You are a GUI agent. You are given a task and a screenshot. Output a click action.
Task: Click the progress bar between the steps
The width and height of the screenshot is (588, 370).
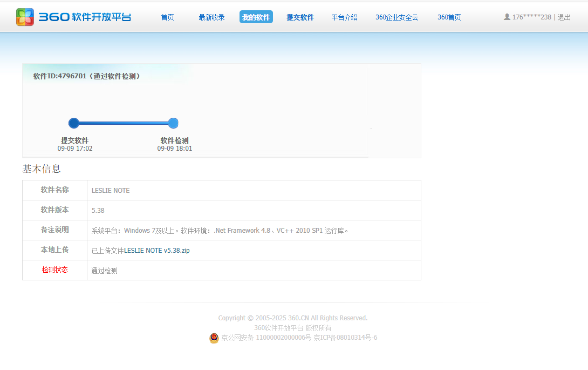[124, 123]
